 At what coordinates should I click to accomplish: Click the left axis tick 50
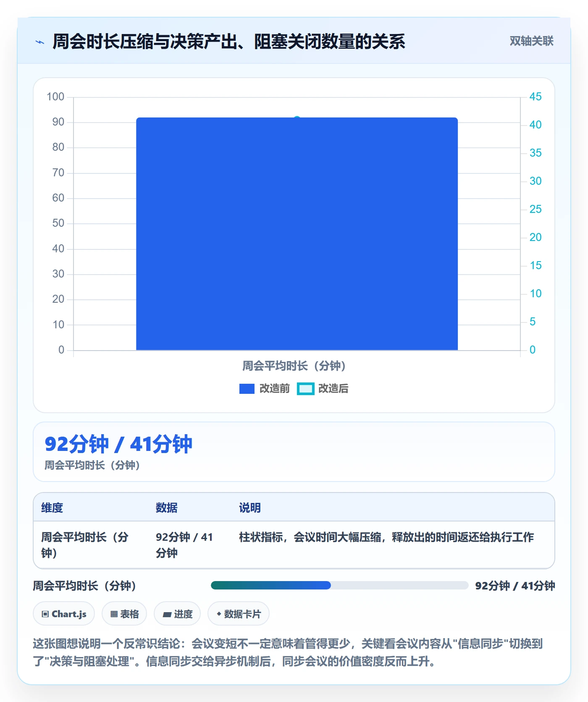58,223
